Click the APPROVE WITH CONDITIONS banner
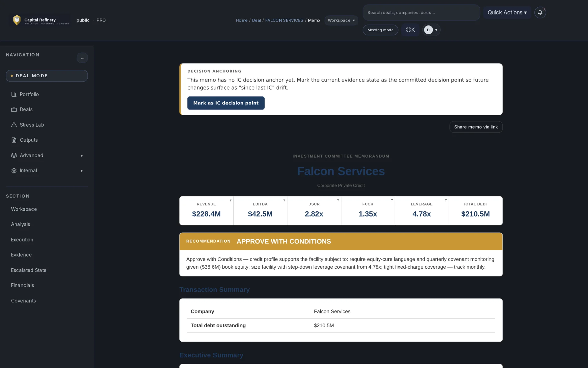Image resolution: width=588 pixels, height=368 pixels. 341,241
